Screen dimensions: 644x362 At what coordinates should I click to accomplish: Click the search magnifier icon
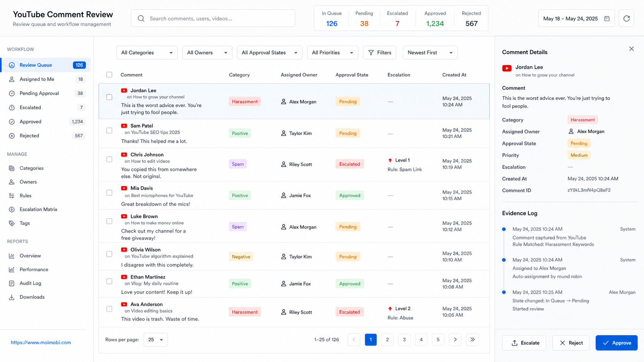141,18
